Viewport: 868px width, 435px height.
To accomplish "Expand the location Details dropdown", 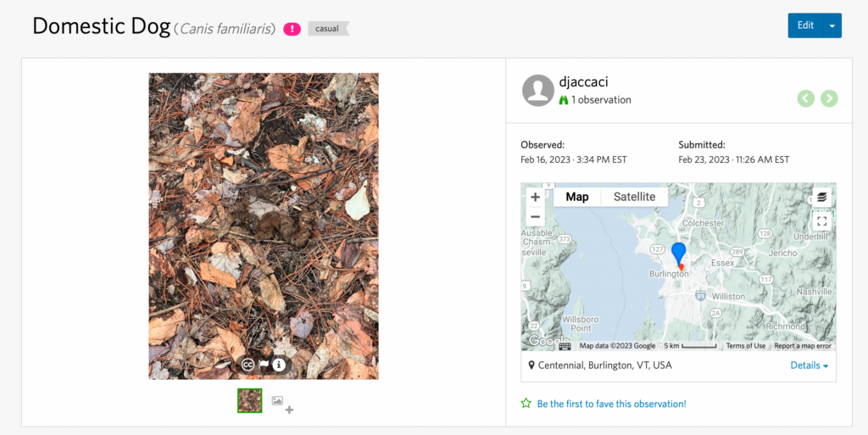I will coord(810,365).
